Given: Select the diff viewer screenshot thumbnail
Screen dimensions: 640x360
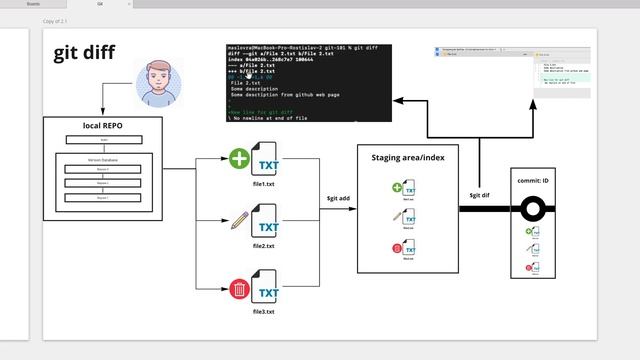Looking at the screenshot, I should (x=513, y=73).
